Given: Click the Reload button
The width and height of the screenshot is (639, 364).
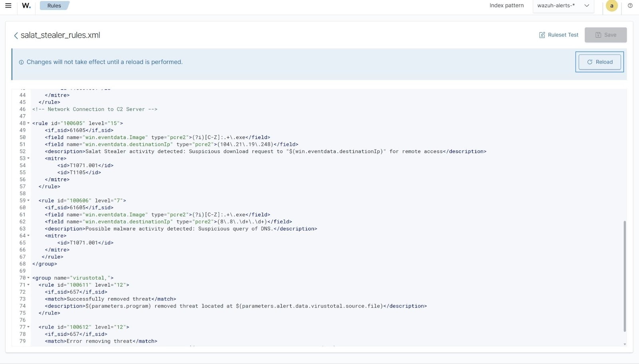Looking at the screenshot, I should click(599, 62).
